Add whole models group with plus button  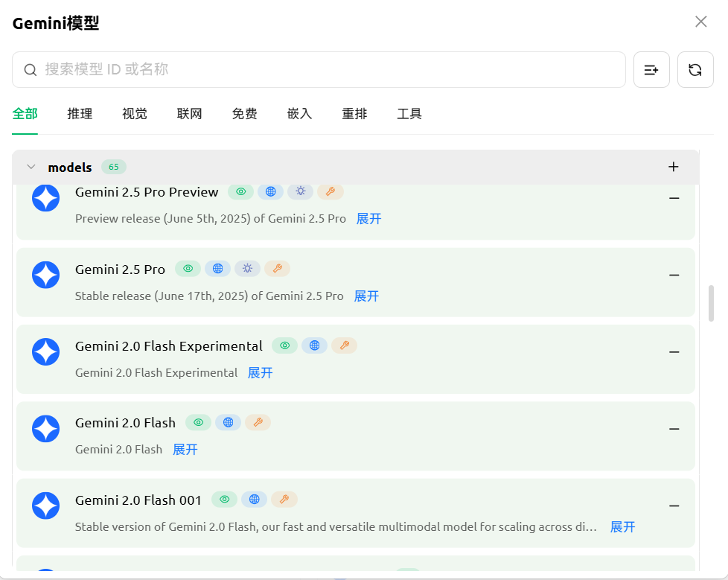(673, 167)
